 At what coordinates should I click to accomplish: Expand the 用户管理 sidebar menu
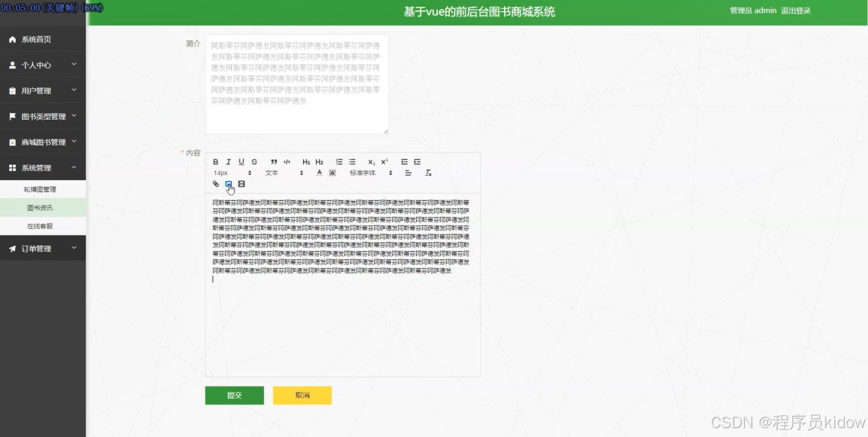point(43,91)
